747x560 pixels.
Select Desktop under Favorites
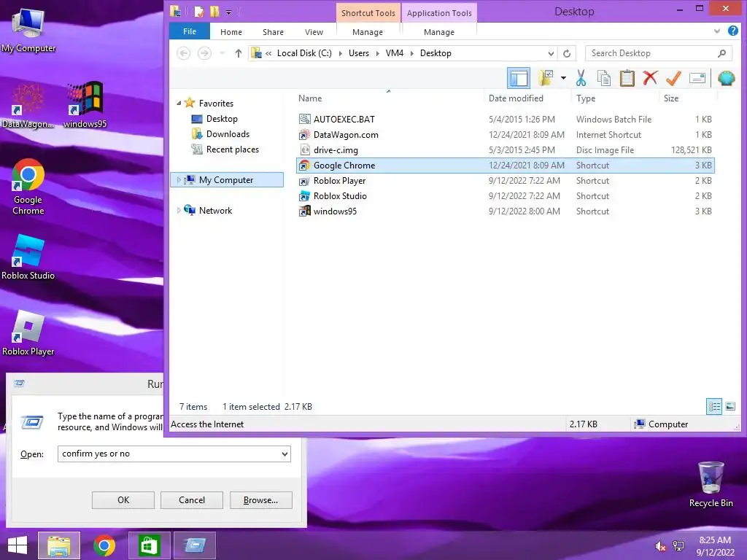(222, 119)
